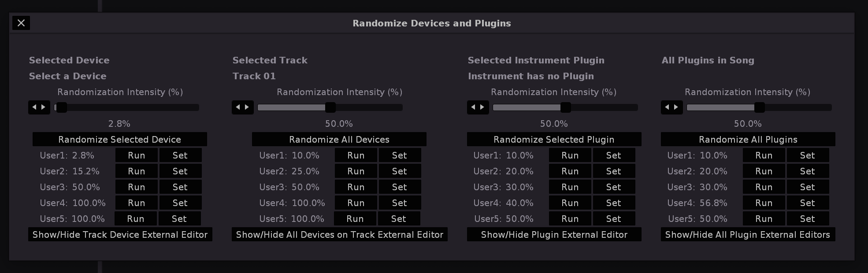Image resolution: width=868 pixels, height=273 pixels.
Task: Click right arrow of All Plugins intensity stepper
Action: coord(676,107)
